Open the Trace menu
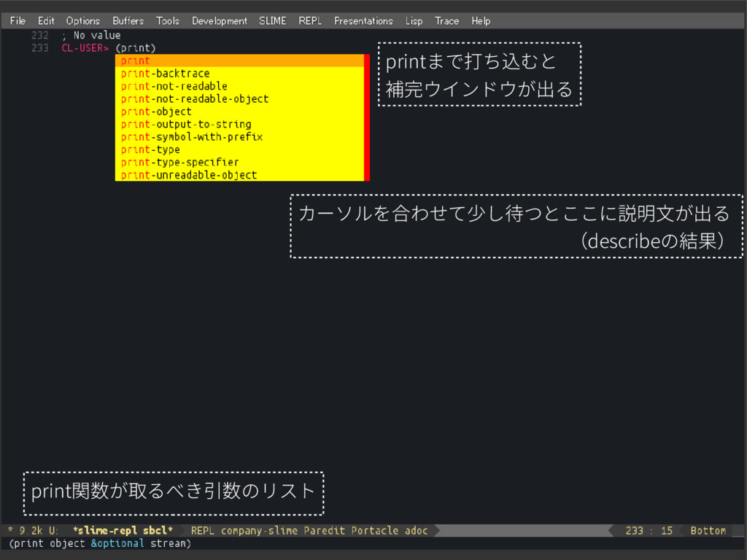The height and width of the screenshot is (560, 747). [447, 21]
